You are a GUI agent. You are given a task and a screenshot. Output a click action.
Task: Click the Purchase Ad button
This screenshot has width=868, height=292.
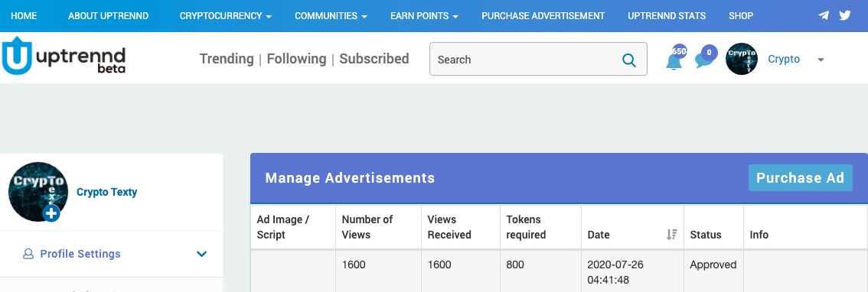click(x=801, y=177)
